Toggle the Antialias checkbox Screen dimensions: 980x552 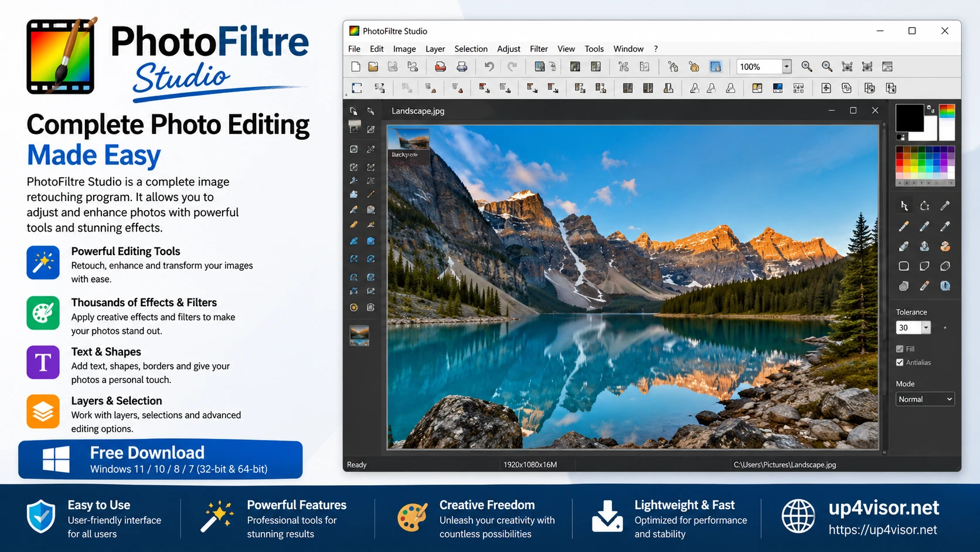coord(900,363)
